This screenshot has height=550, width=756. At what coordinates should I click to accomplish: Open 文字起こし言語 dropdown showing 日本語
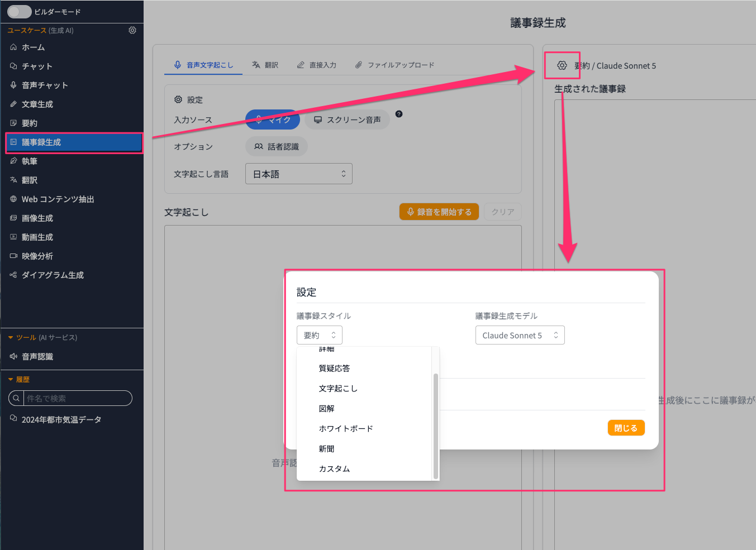pos(299,174)
